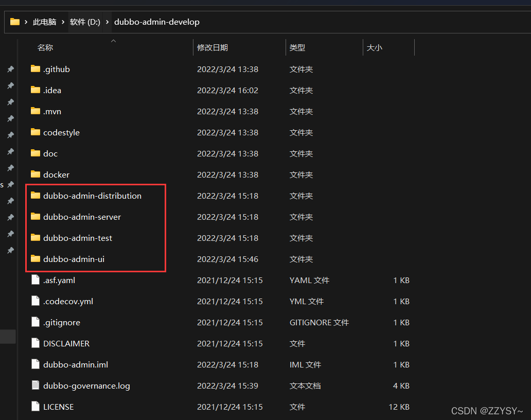Sort files by the 修改日期 column header
This screenshot has width=531, height=420.
coord(213,48)
